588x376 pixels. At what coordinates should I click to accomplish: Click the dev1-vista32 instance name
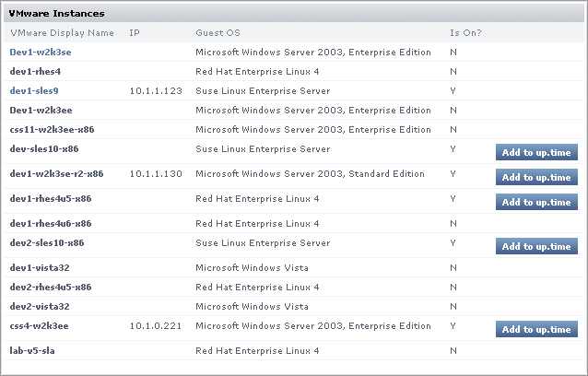(x=40, y=268)
